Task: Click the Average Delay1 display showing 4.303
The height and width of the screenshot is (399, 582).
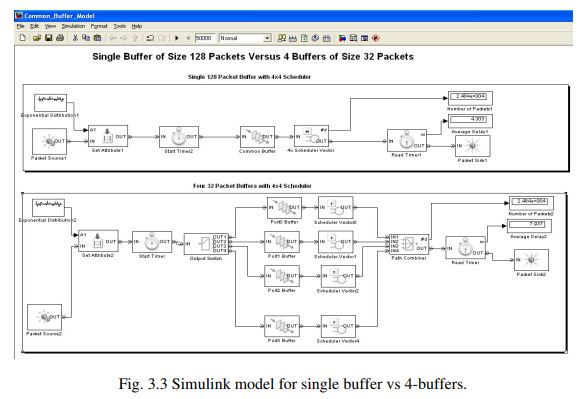Action: pyautogui.click(x=470, y=121)
